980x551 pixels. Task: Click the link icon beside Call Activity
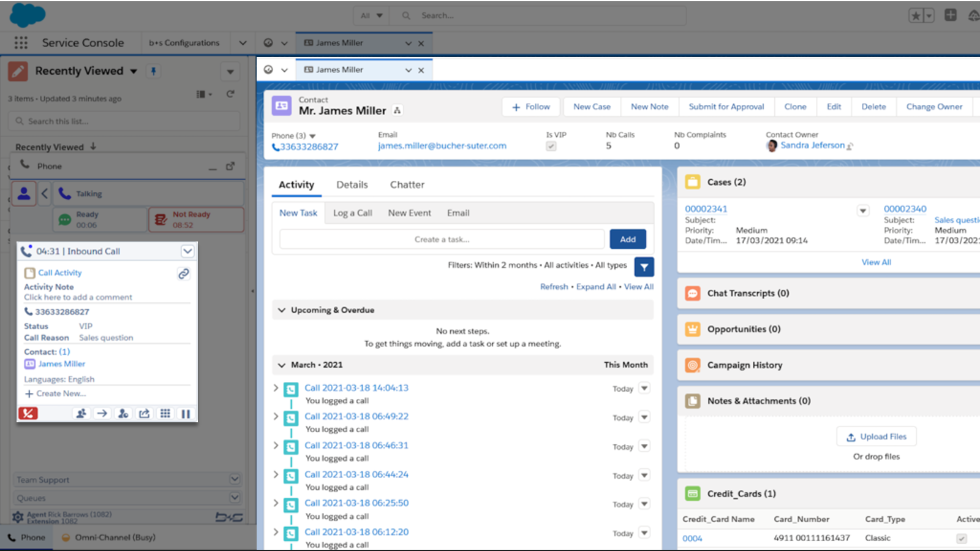click(183, 274)
